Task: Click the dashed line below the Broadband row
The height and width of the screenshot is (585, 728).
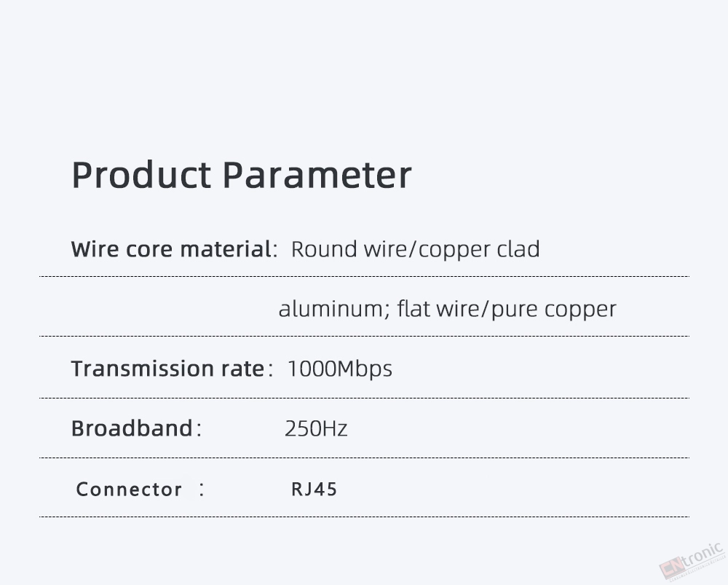Action: point(364,458)
